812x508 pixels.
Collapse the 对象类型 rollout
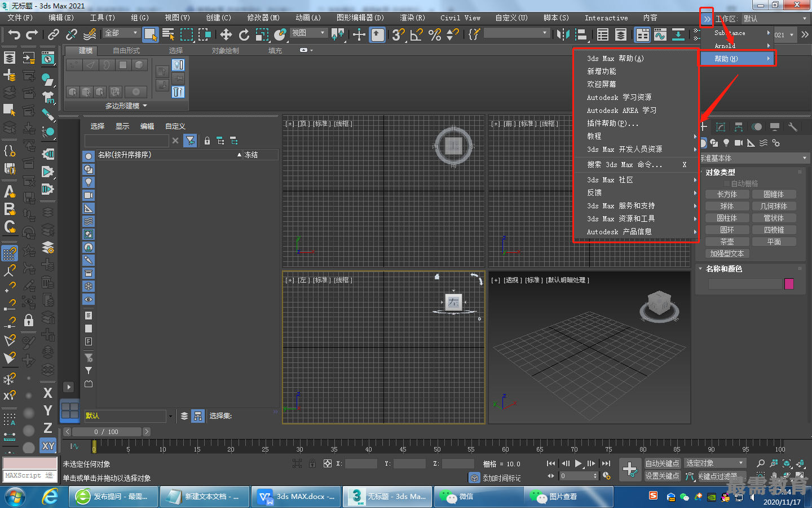(x=720, y=172)
